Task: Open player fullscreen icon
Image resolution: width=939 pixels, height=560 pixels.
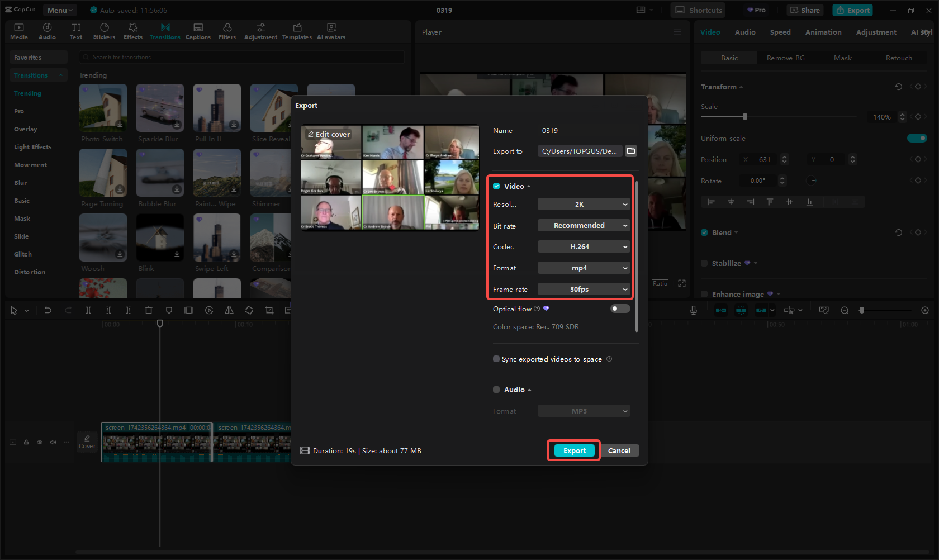Action: click(682, 283)
